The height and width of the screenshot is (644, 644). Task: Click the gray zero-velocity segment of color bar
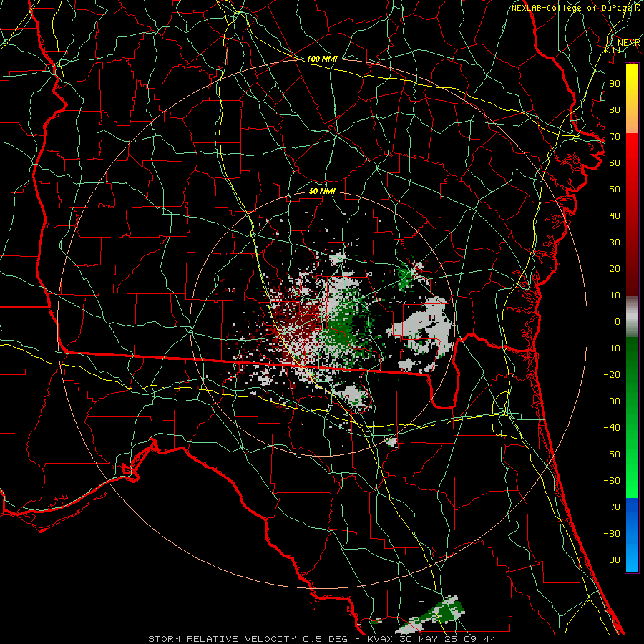click(632, 317)
